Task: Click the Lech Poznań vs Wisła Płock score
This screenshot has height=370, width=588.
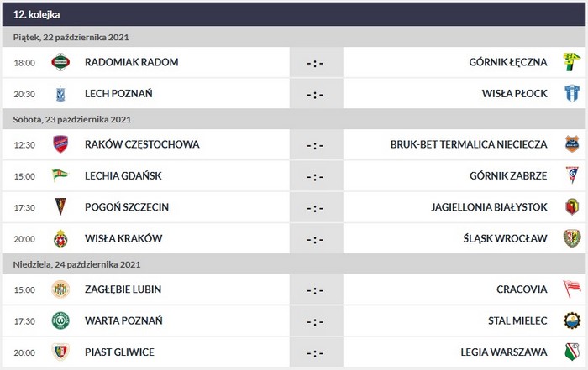Action: (x=315, y=93)
